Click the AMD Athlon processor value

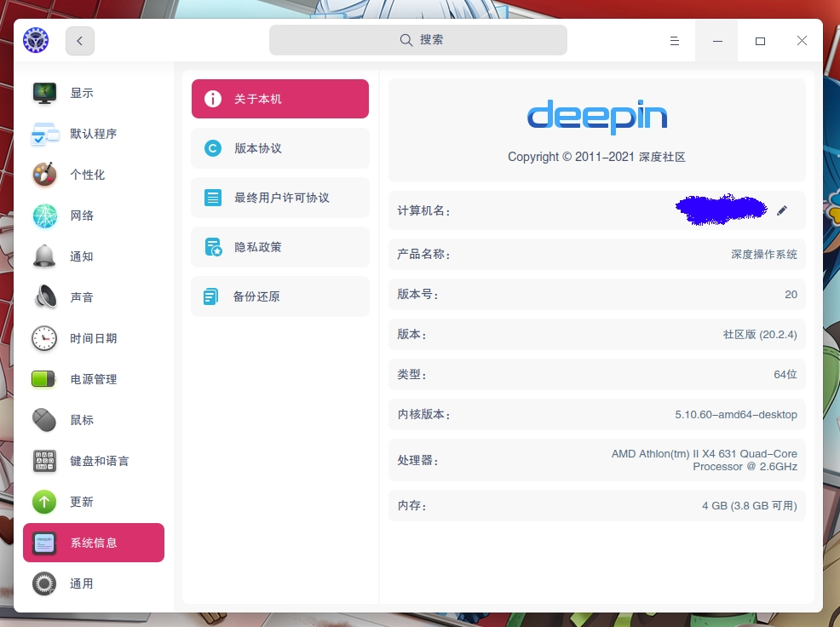pos(705,460)
